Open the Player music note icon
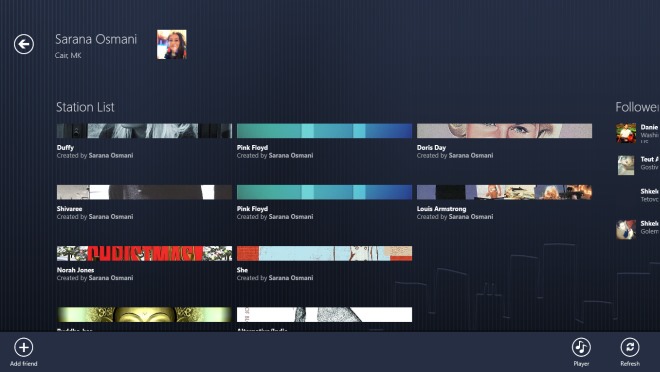 581,347
